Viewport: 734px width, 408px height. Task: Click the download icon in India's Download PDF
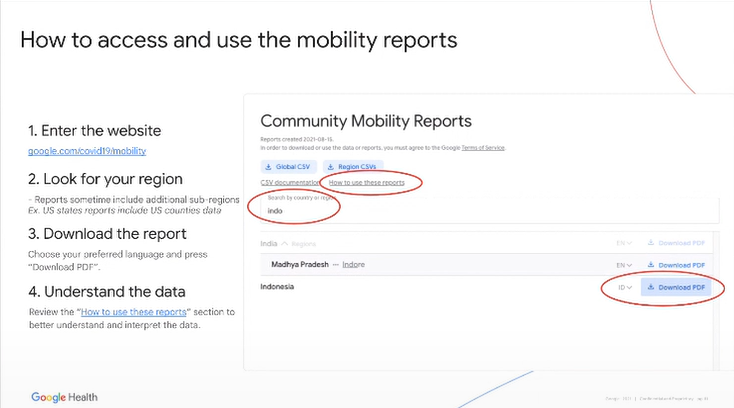pyautogui.click(x=651, y=242)
